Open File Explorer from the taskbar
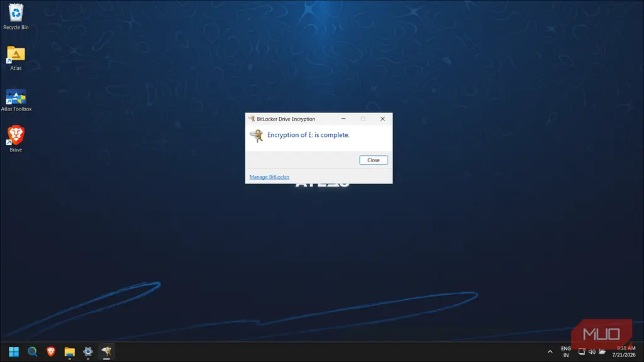644x362 pixels. [69, 352]
